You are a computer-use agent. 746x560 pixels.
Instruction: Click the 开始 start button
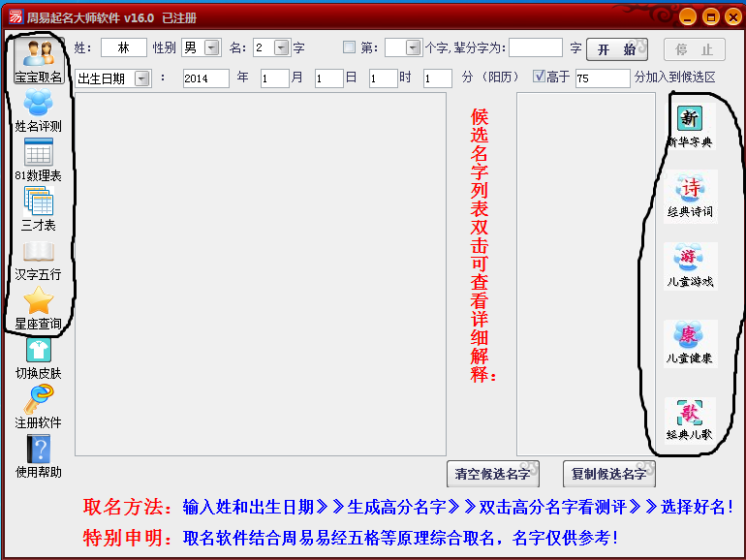(617, 49)
